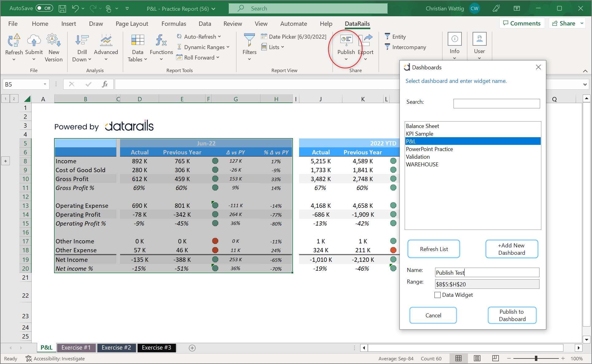Zoom out with the minus button

[x=509, y=358]
